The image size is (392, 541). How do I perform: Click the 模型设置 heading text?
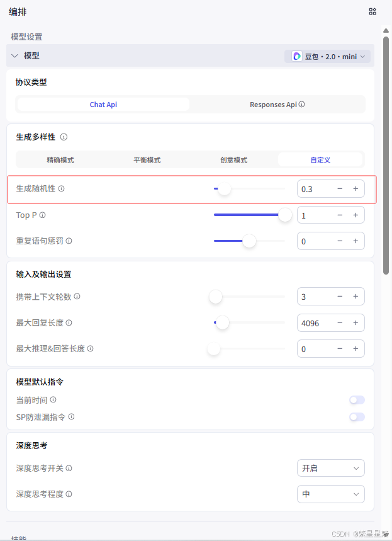tap(26, 37)
